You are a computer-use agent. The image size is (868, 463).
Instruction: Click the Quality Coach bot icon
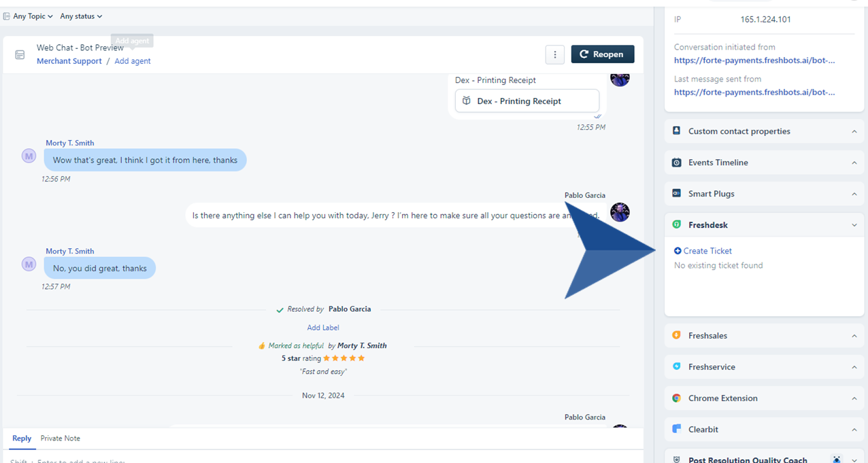click(x=837, y=460)
